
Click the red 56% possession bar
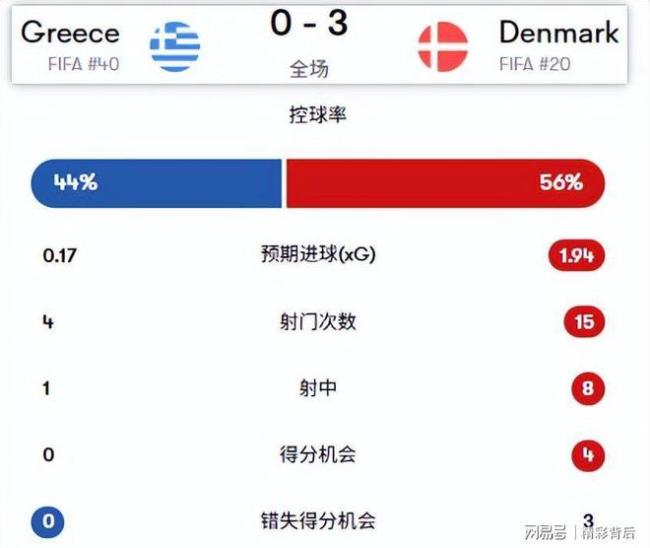click(x=445, y=183)
